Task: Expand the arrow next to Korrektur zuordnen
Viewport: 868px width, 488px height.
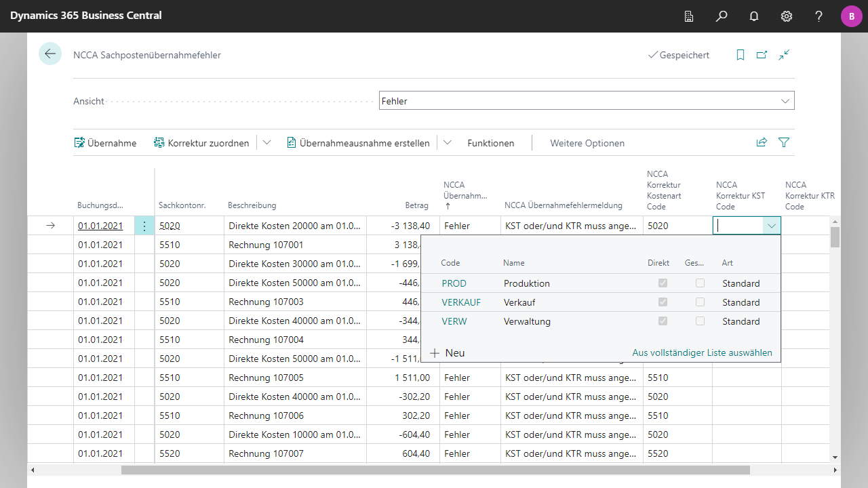Action: click(x=267, y=143)
